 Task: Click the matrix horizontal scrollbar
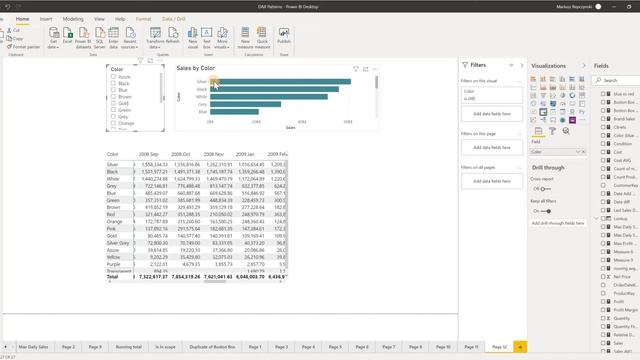[x=215, y=281]
